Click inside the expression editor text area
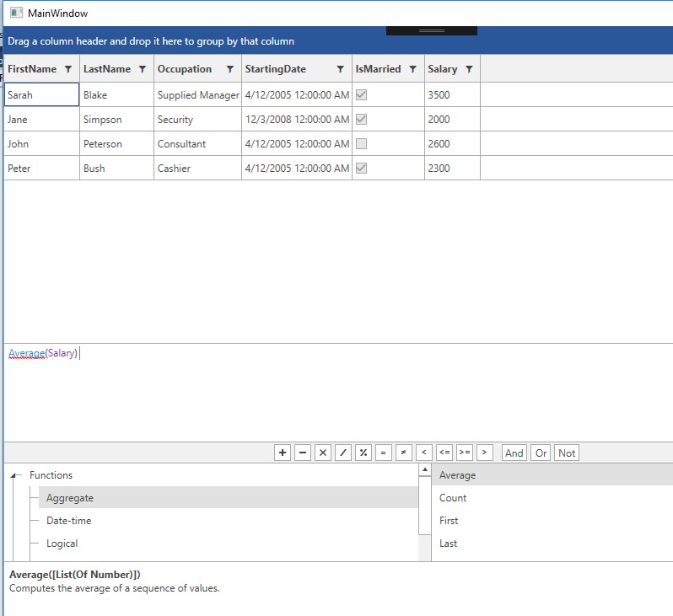Screen dimensions: 673x616 [x=338, y=393]
